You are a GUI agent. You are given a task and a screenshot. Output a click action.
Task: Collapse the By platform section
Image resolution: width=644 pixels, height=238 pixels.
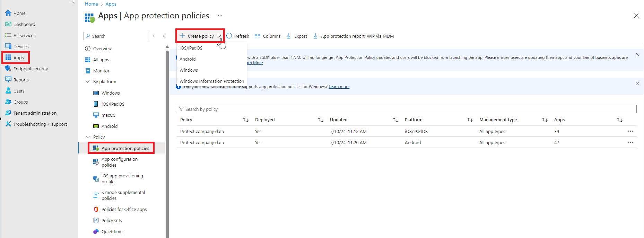[x=88, y=82]
